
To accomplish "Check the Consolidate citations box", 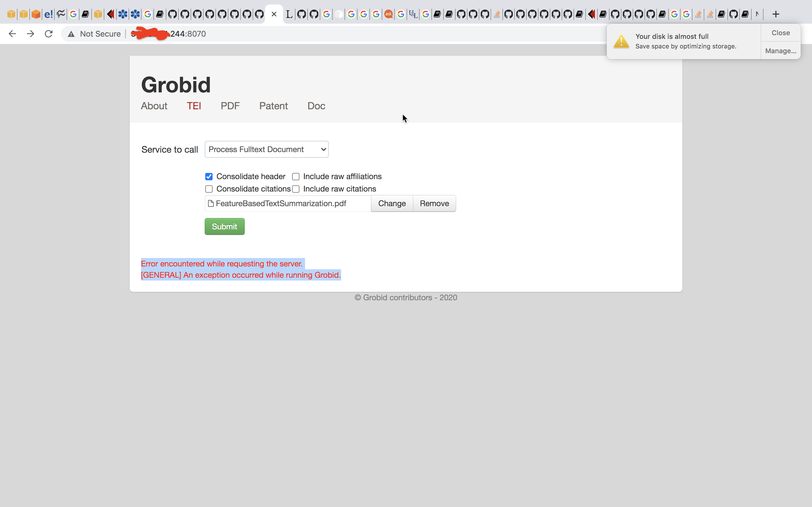I will point(209,189).
